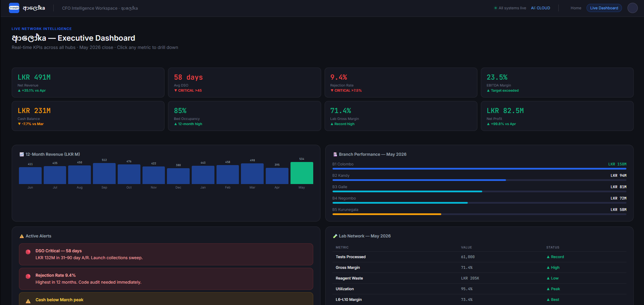Select the Reagent Waste table row

479,278
